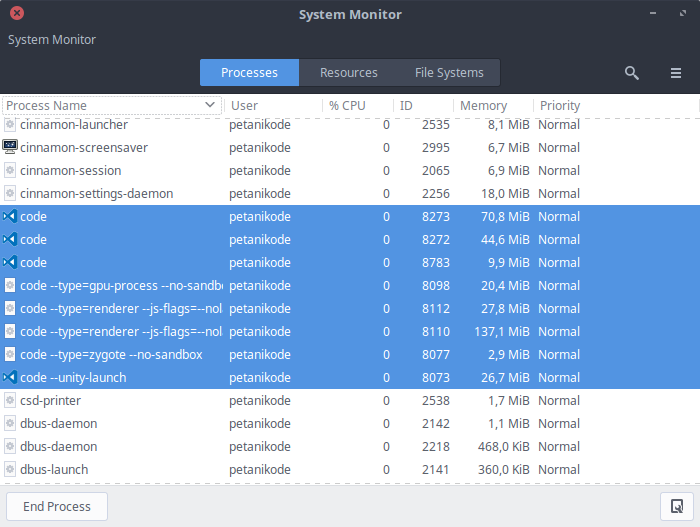Sort by the User column header
This screenshot has height=527, width=700.
[273, 105]
